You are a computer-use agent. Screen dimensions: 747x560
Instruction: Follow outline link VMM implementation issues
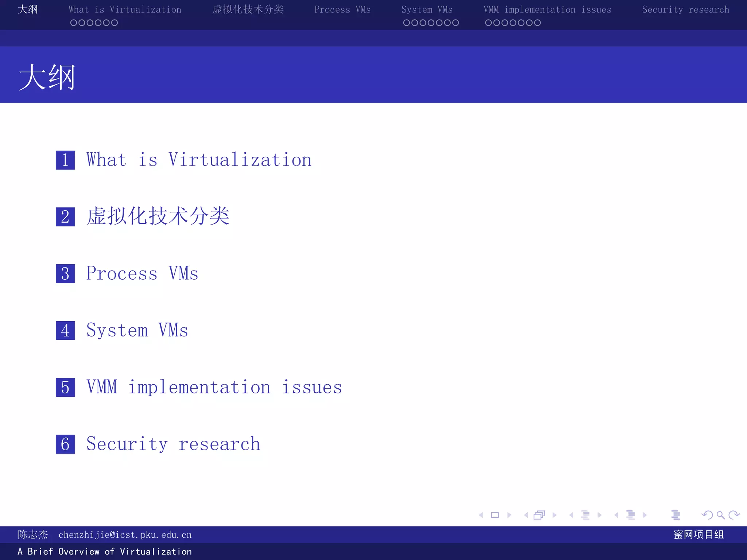pyautogui.click(x=214, y=387)
